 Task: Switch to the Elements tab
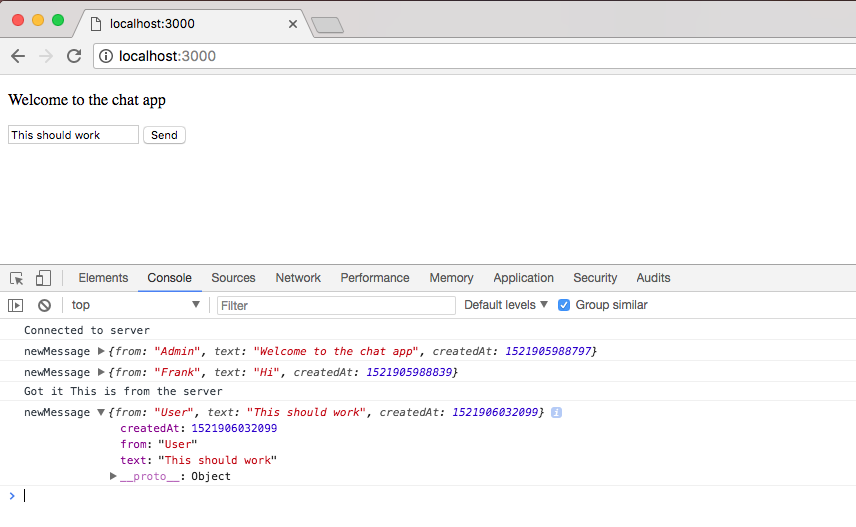pyautogui.click(x=103, y=278)
